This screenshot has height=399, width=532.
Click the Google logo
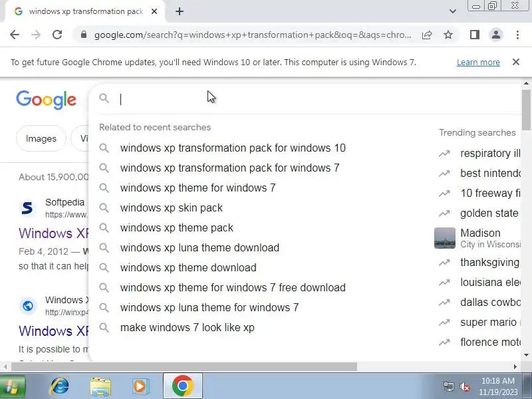(46, 100)
